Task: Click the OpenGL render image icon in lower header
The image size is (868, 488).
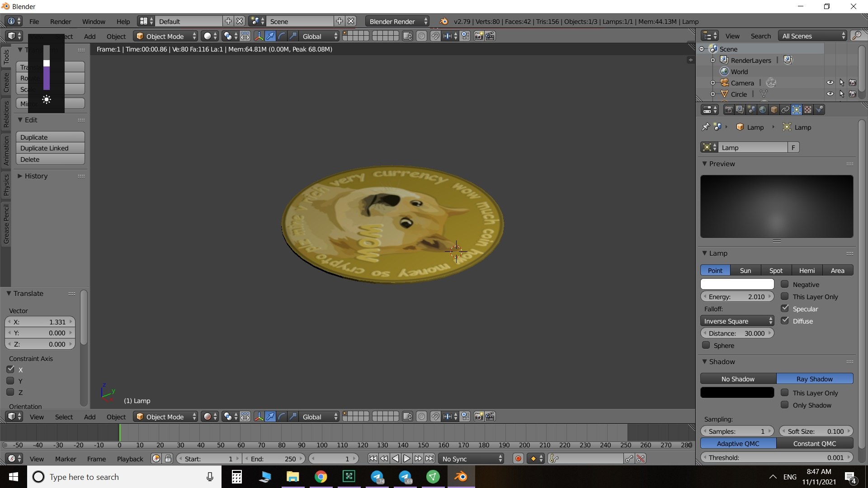Action: tap(479, 417)
